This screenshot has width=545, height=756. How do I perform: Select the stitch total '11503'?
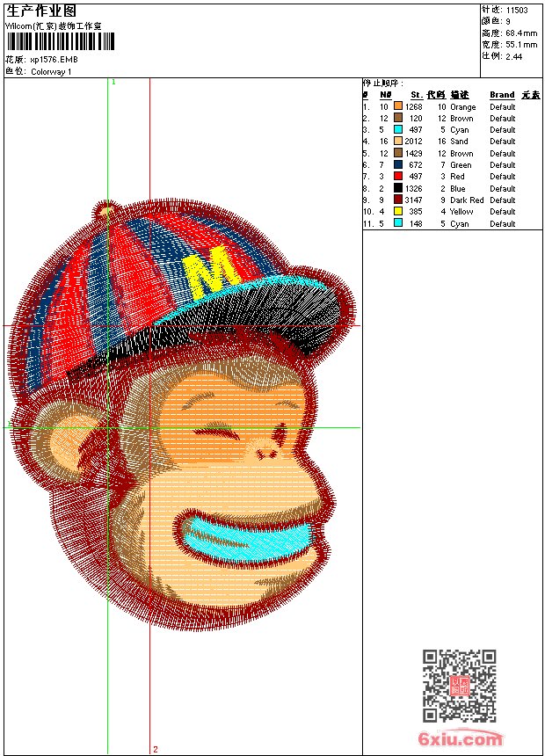pos(517,11)
